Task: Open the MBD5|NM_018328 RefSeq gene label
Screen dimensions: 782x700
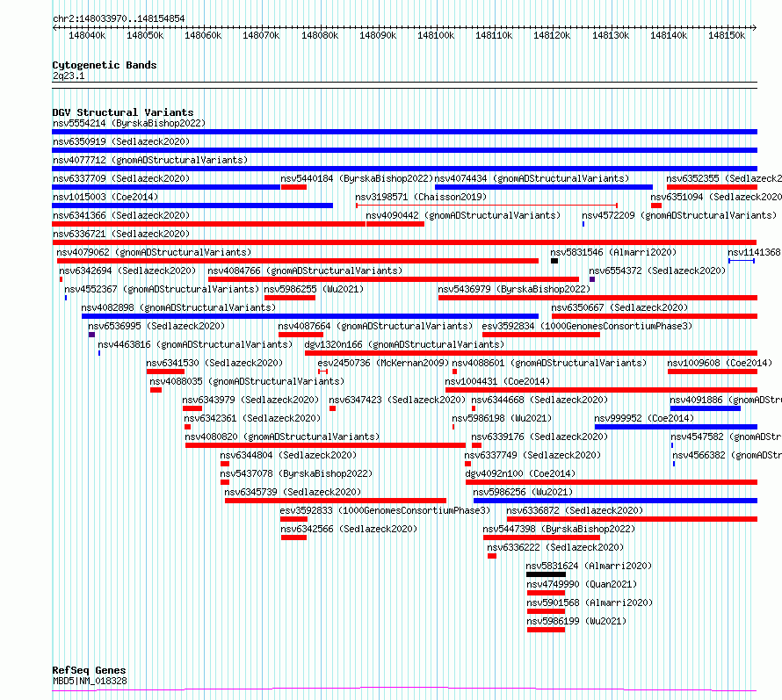Action: [x=90, y=681]
